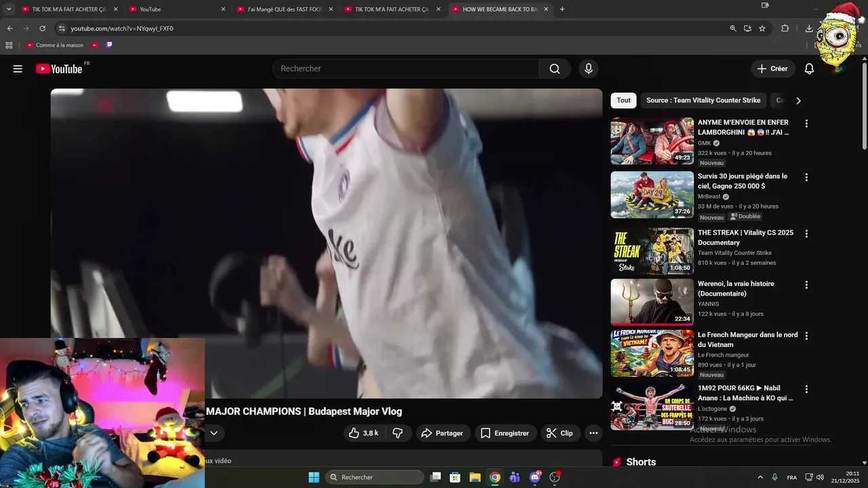Viewport: 868px width, 488px height.
Task: Open the apps grid in bookmarks bar
Action: [x=9, y=45]
